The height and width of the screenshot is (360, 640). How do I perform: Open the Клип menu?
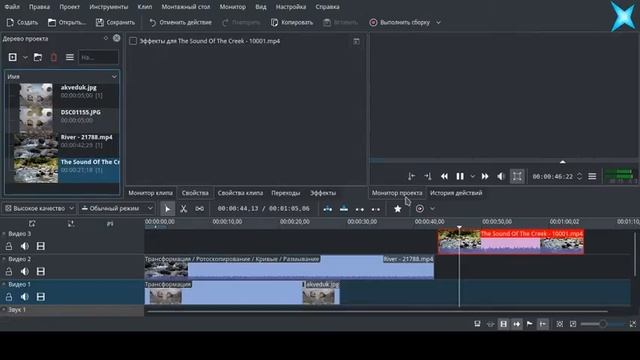[x=144, y=7]
